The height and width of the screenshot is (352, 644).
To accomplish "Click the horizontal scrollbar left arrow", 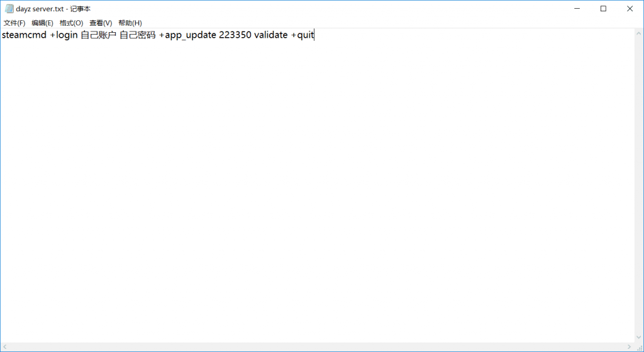I will 5,347.
